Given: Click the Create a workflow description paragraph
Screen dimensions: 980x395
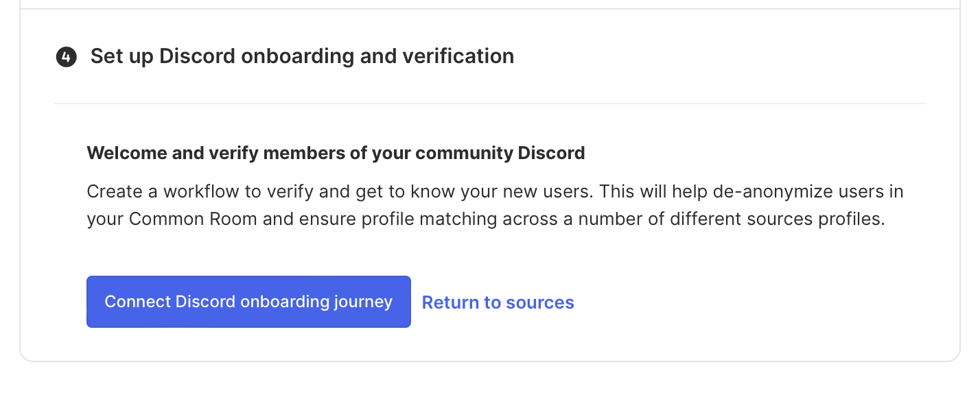Looking at the screenshot, I should 494,205.
